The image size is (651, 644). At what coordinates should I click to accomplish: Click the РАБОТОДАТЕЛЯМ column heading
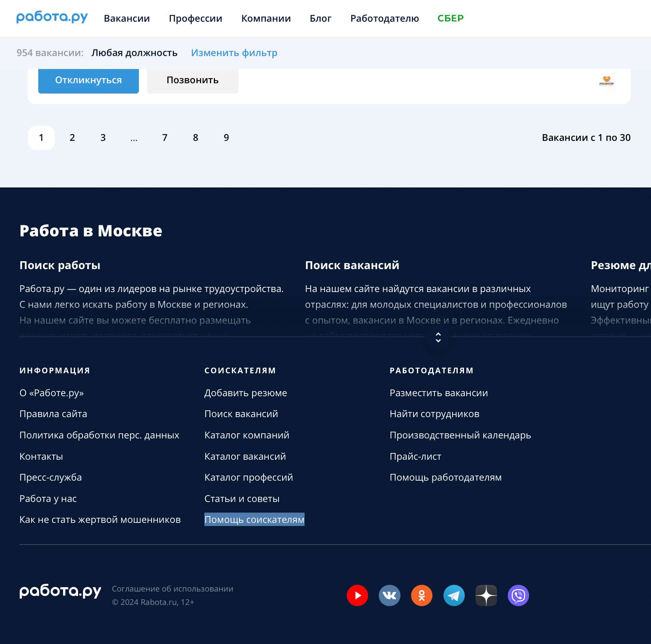coord(432,371)
